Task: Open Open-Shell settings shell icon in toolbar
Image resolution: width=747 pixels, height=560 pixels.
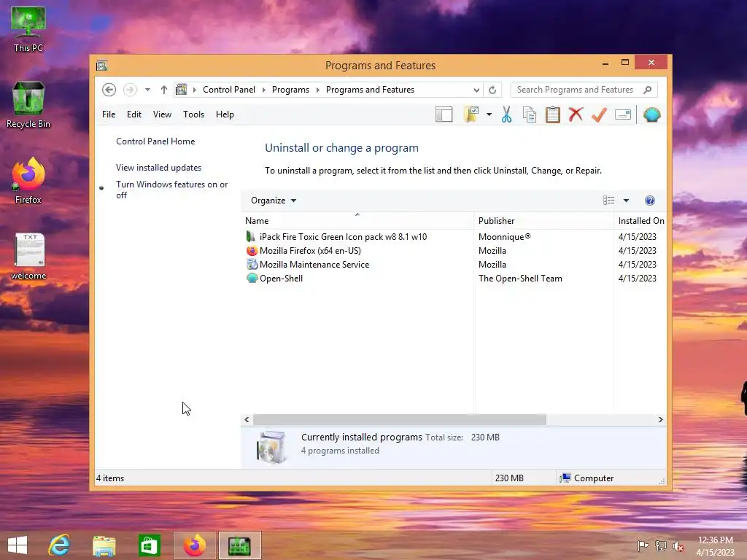Action: pos(651,114)
